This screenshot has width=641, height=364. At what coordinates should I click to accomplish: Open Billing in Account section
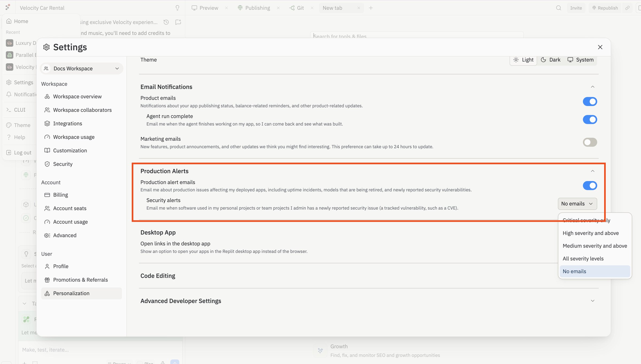pos(60,195)
